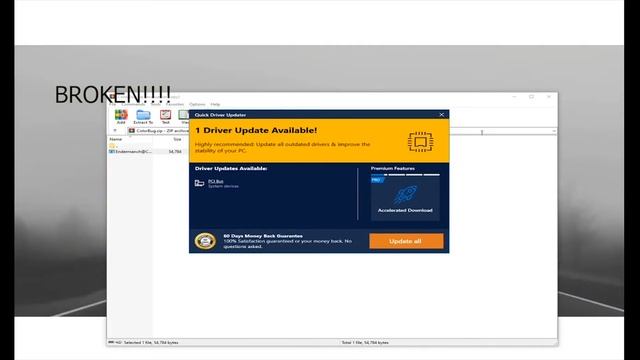Click the Add toolbar icon in WinRAR
Viewport: 640px width, 360px height.
[x=121, y=116]
